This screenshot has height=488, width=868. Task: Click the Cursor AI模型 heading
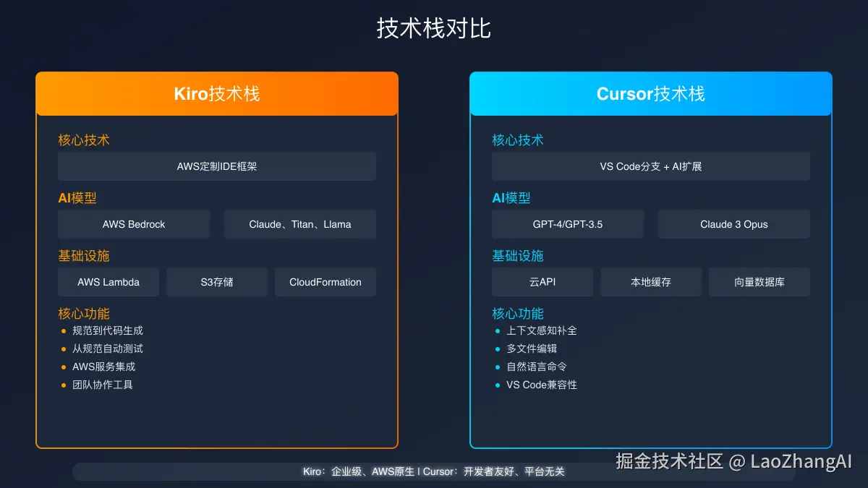[x=511, y=198]
